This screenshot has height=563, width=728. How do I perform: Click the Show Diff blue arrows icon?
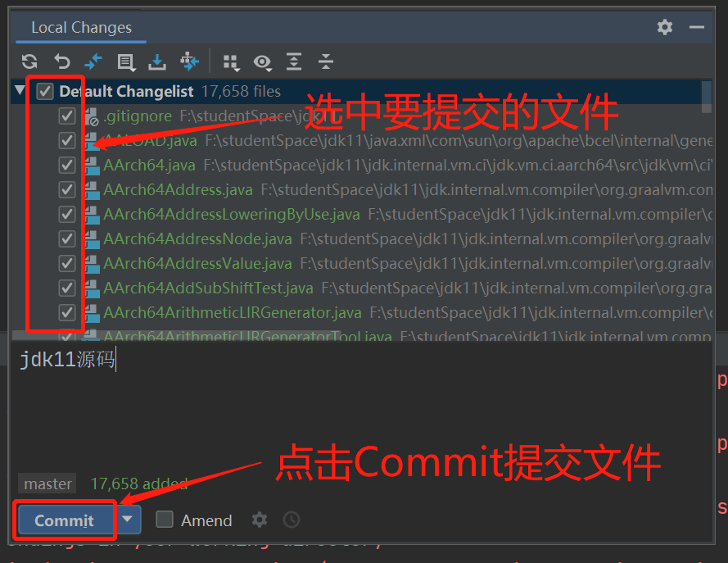(x=93, y=61)
